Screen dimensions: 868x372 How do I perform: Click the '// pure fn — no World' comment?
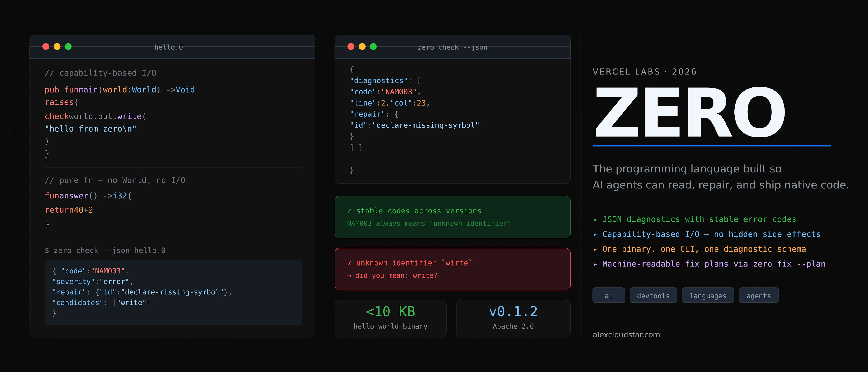click(115, 180)
